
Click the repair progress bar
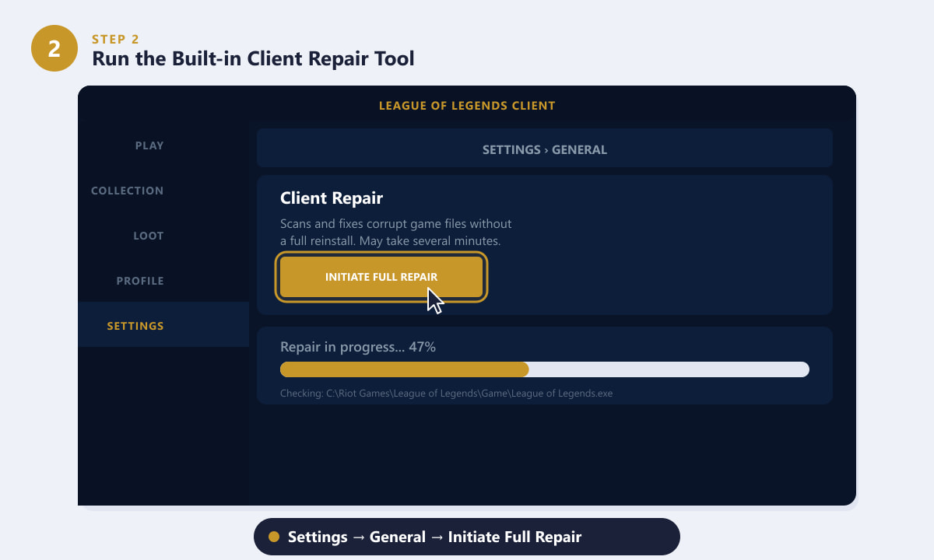point(545,369)
